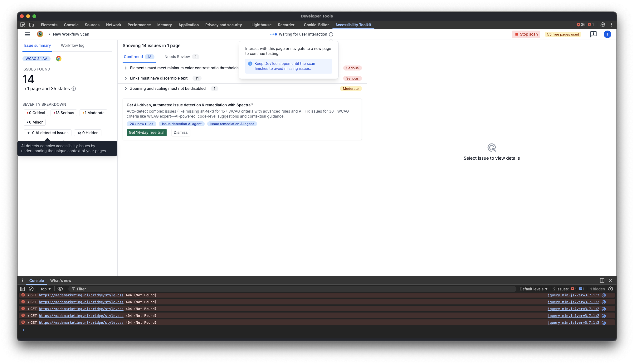Open the hamburger menu in toolkit header

tap(27, 34)
